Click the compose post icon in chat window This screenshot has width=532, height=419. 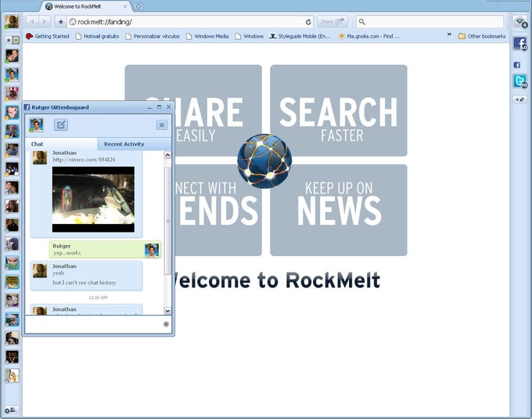pyautogui.click(x=61, y=125)
